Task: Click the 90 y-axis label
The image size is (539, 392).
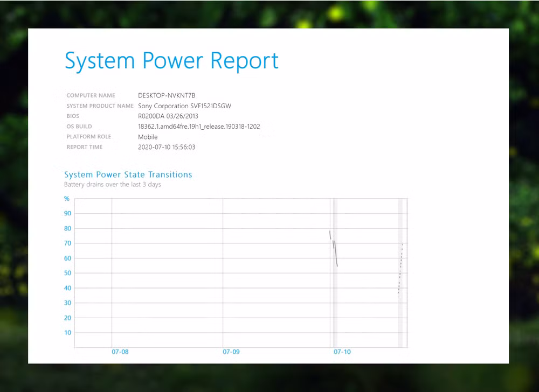Action: pyautogui.click(x=68, y=214)
